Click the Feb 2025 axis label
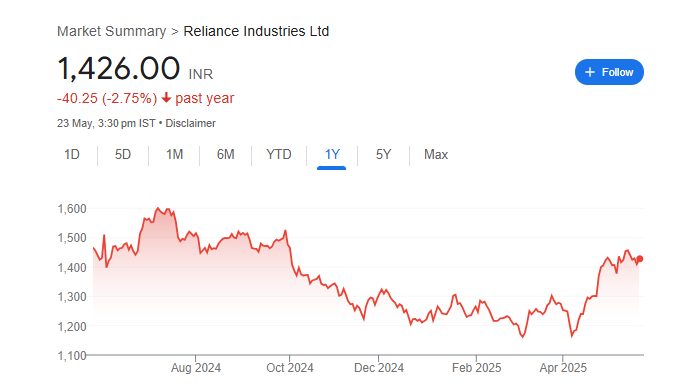 (x=477, y=368)
